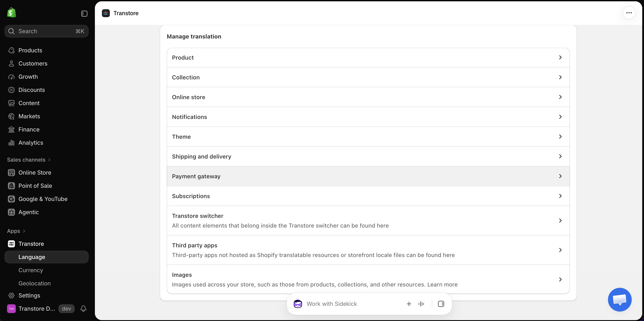The height and width of the screenshot is (321, 644).
Task: Expand the Apps section
Action: pyautogui.click(x=16, y=231)
